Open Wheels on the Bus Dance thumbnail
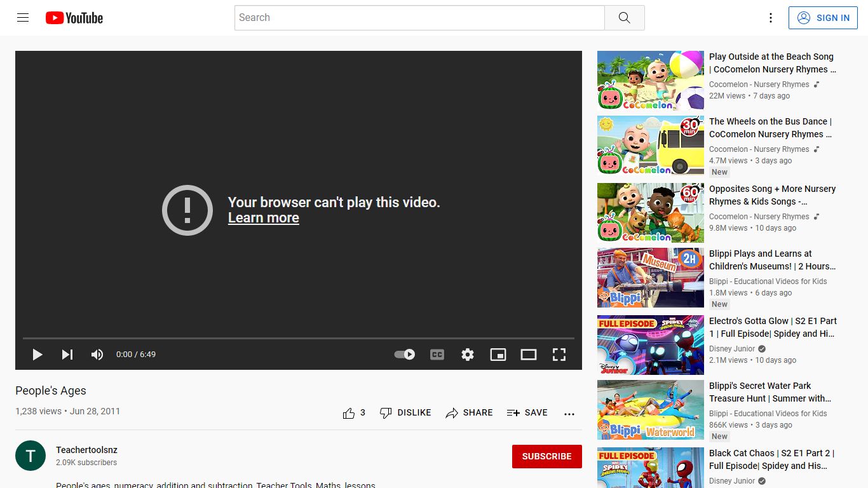Viewport: 868px width, 488px height. click(x=651, y=146)
